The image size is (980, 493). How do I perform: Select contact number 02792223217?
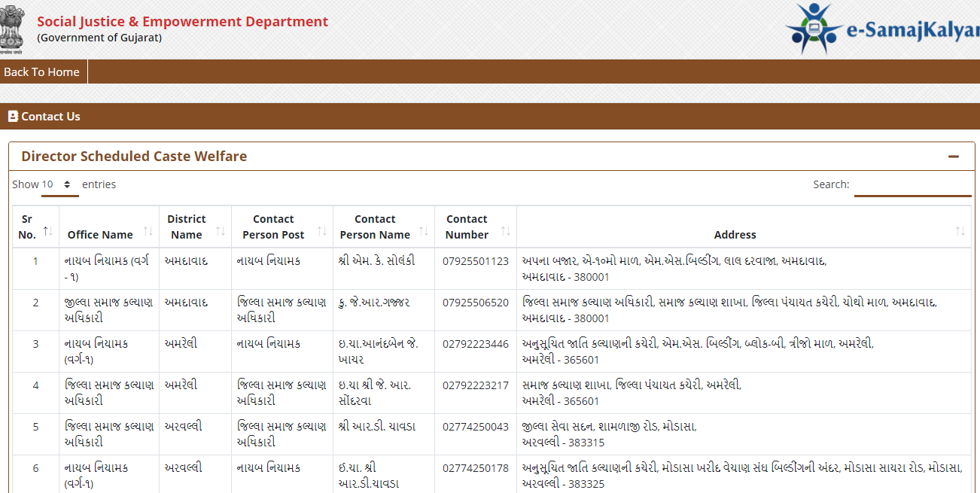point(476,385)
